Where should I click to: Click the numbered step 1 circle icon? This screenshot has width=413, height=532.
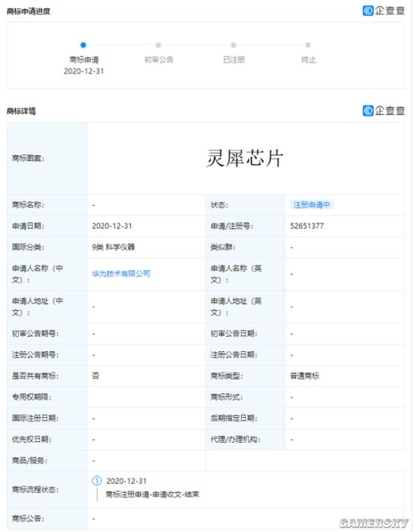97,480
